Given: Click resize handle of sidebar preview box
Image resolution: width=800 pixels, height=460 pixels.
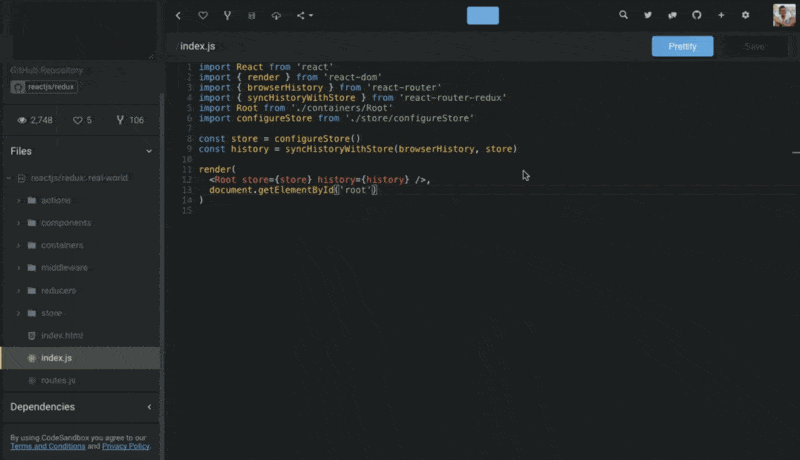Looking at the screenshot, I should (x=151, y=57).
